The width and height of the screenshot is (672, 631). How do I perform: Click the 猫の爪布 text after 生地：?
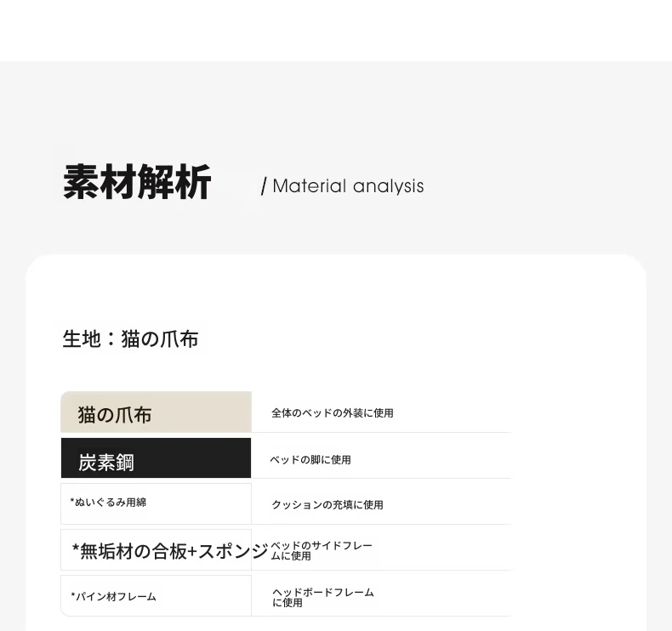point(159,338)
